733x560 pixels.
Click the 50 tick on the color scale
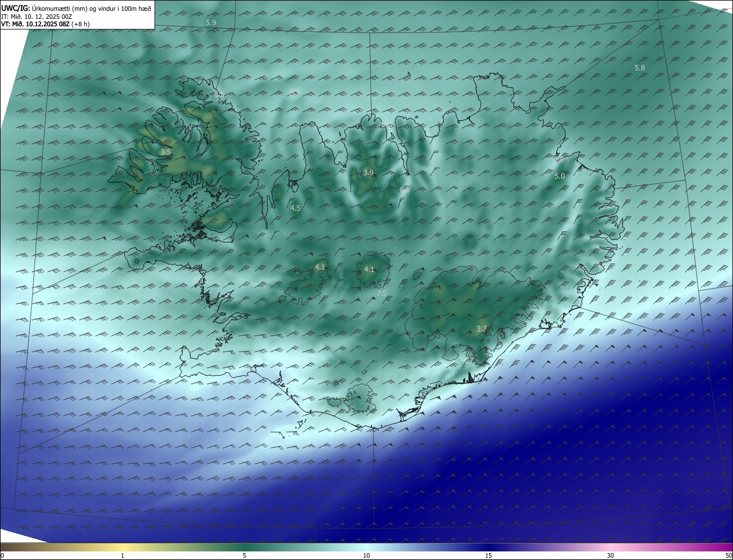728,555
